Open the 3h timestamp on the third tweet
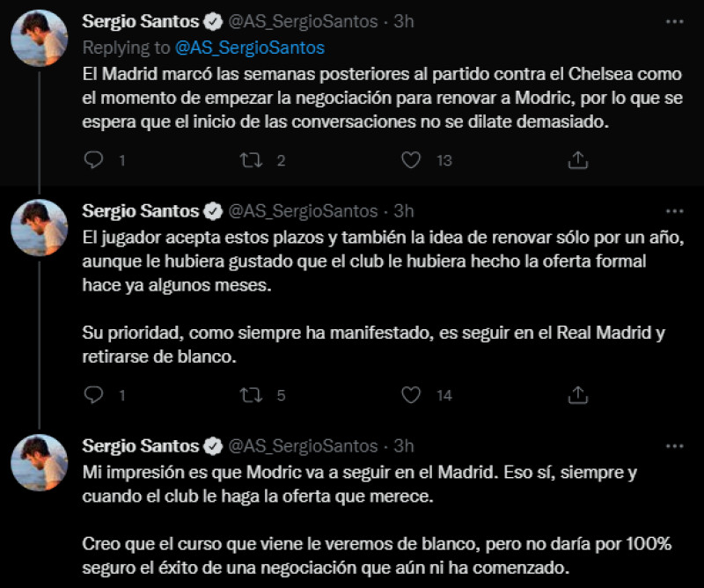The width and height of the screenshot is (704, 588). [403, 446]
